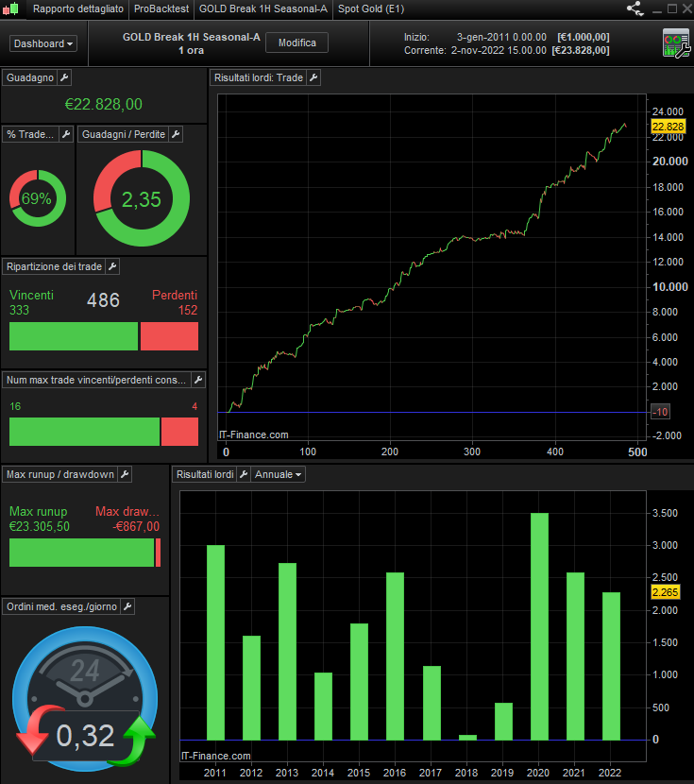
Task: Expand the Annuale period dropdown
Action: [x=278, y=474]
